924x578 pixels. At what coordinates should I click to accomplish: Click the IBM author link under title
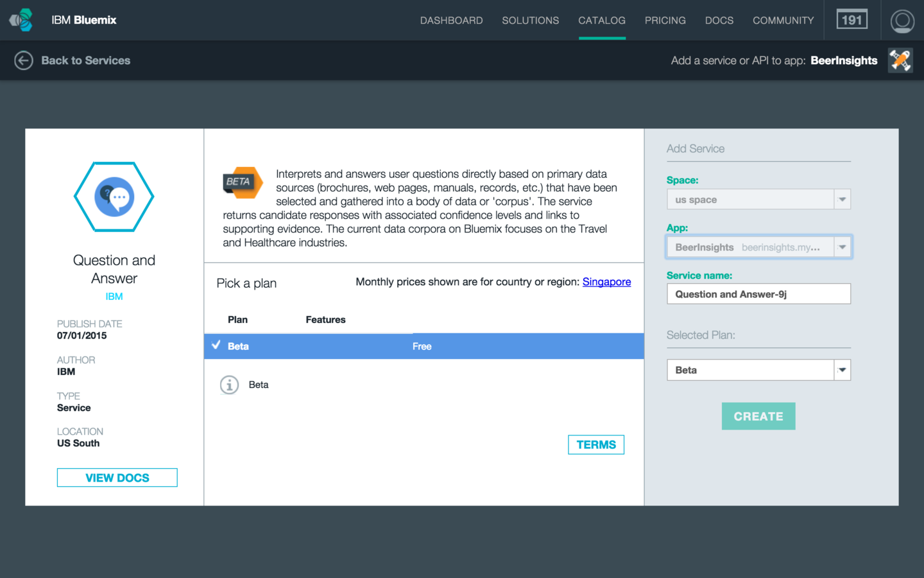pyautogui.click(x=114, y=297)
